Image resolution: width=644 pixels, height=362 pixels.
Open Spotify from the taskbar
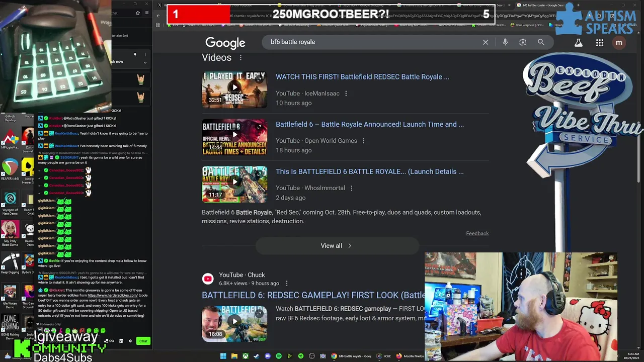click(279, 356)
